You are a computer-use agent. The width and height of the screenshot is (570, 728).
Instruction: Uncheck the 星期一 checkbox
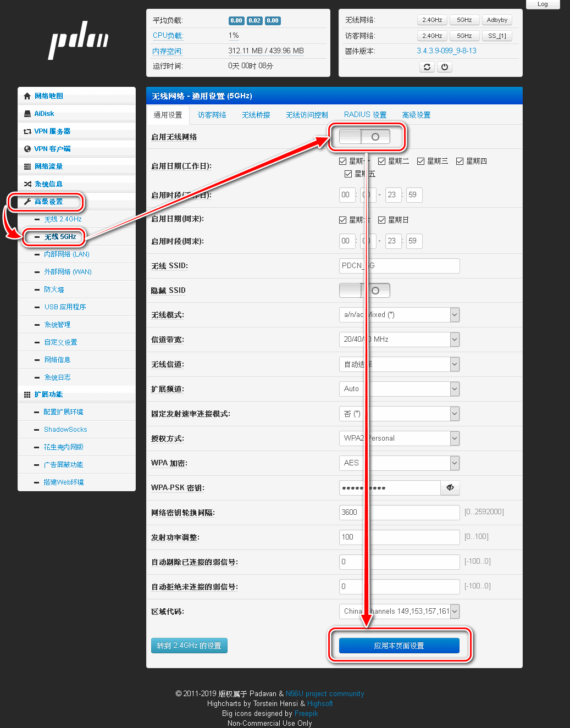click(342, 161)
